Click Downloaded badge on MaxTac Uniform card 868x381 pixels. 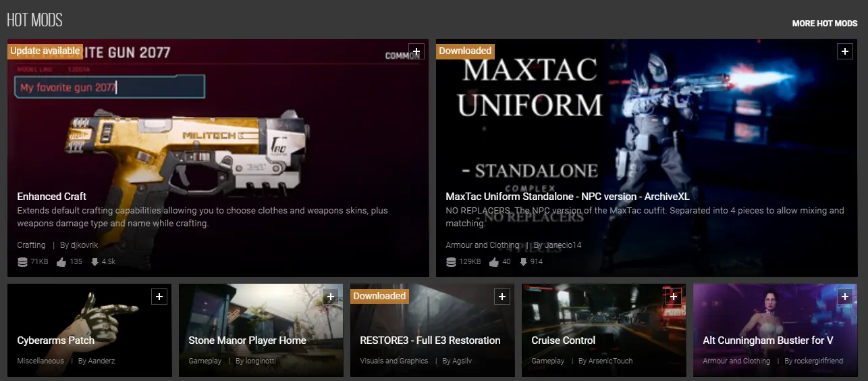(x=465, y=51)
